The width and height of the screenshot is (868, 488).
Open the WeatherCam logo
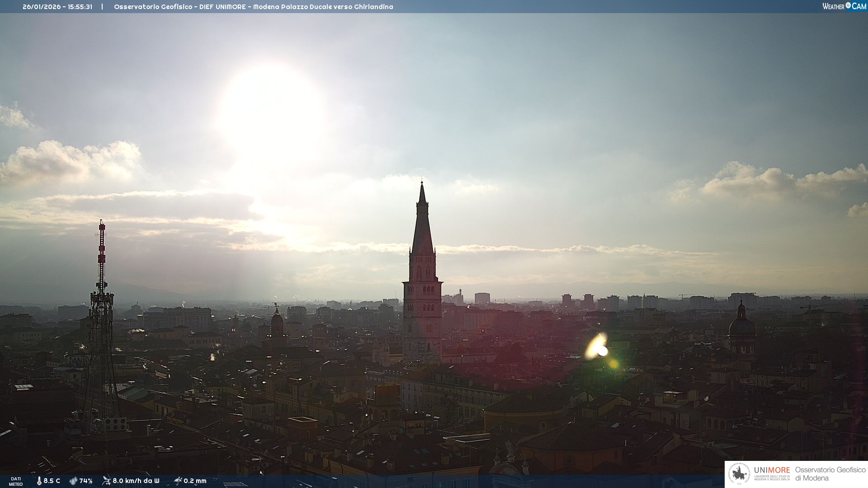(x=844, y=6)
